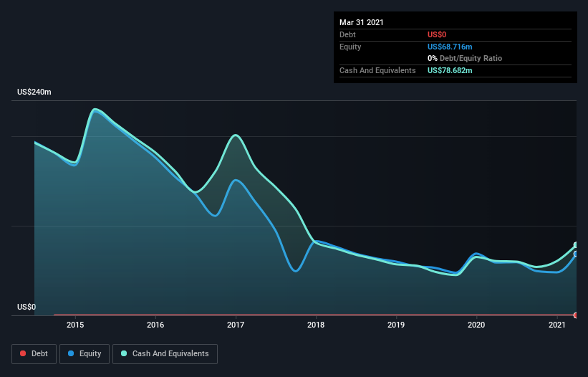This screenshot has width=588, height=377.
Task: Toggle the Debt legend button
Action: pos(34,354)
